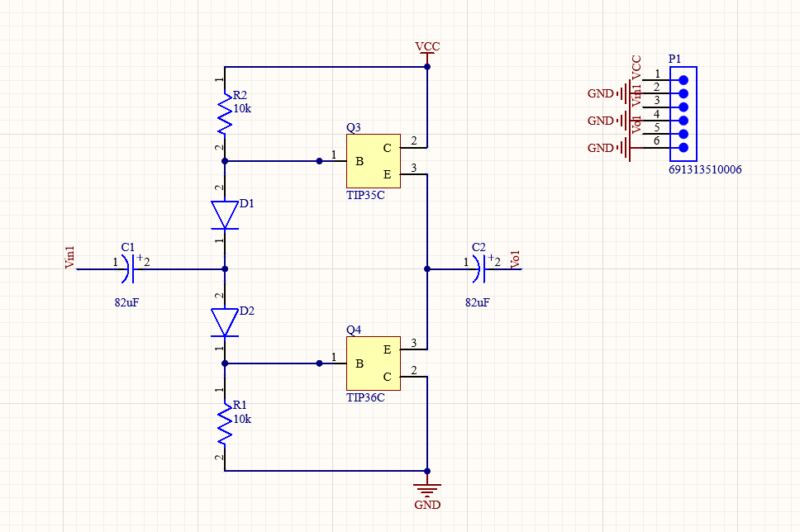This screenshot has width=800, height=532.
Task: Click the junction at the bottom GND node
Action: pyautogui.click(x=427, y=471)
